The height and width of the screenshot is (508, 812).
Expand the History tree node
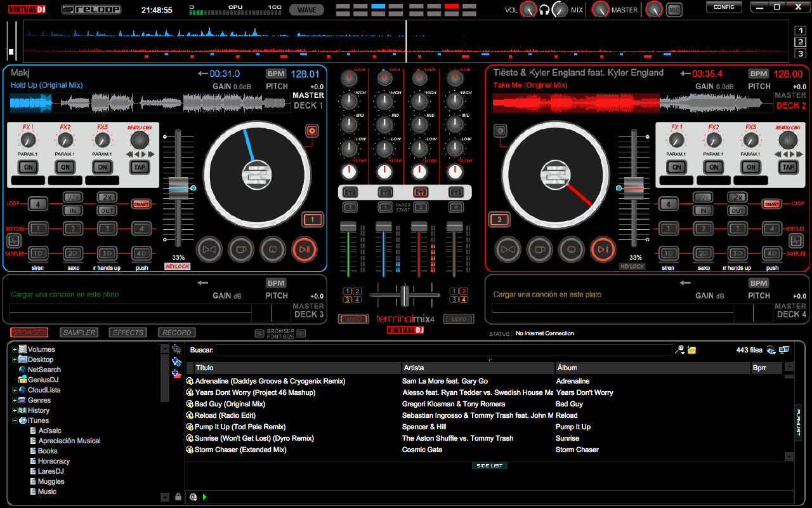tap(15, 410)
